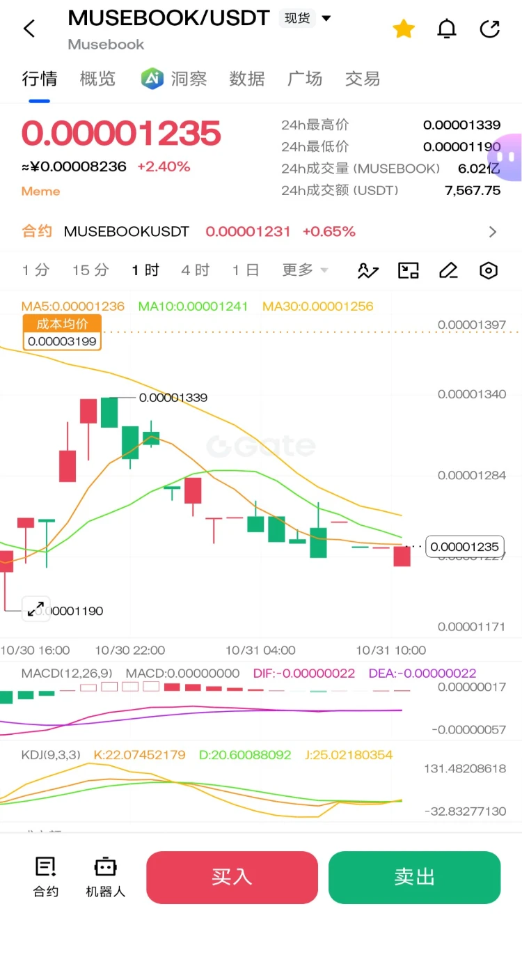This screenshot has width=522, height=980.
Task: Click the D:20.60088092 value
Action: 245,755
